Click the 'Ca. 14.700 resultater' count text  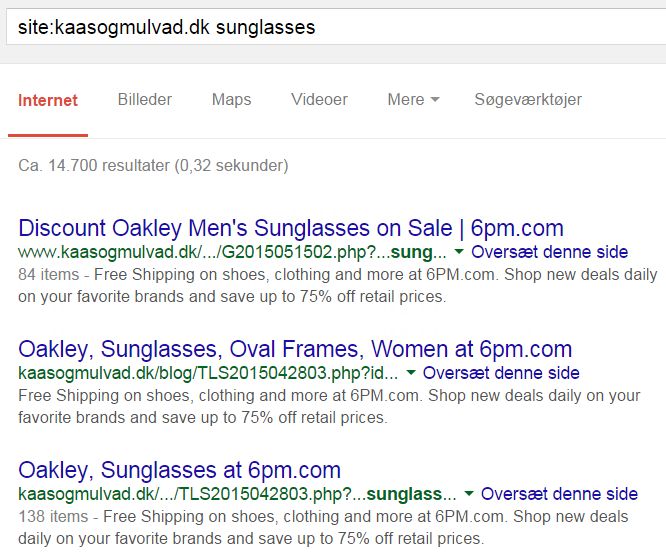pos(153,166)
